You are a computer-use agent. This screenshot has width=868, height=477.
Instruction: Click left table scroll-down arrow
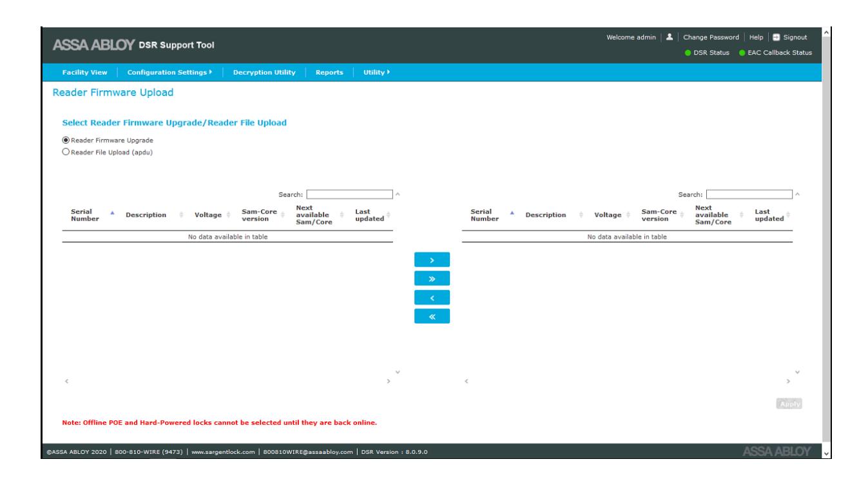[x=398, y=372]
